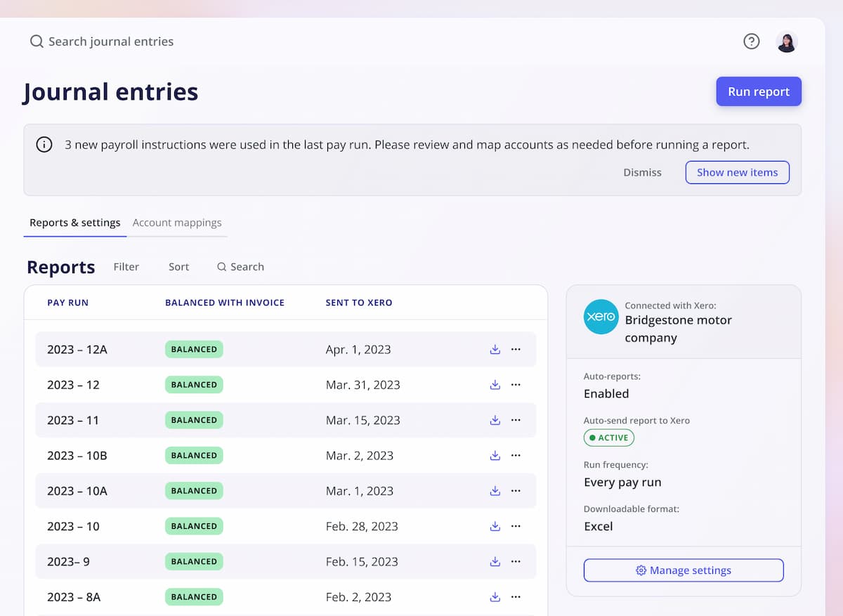The width and height of the screenshot is (843, 616).
Task: Click the Xero logo icon
Action: (601, 317)
